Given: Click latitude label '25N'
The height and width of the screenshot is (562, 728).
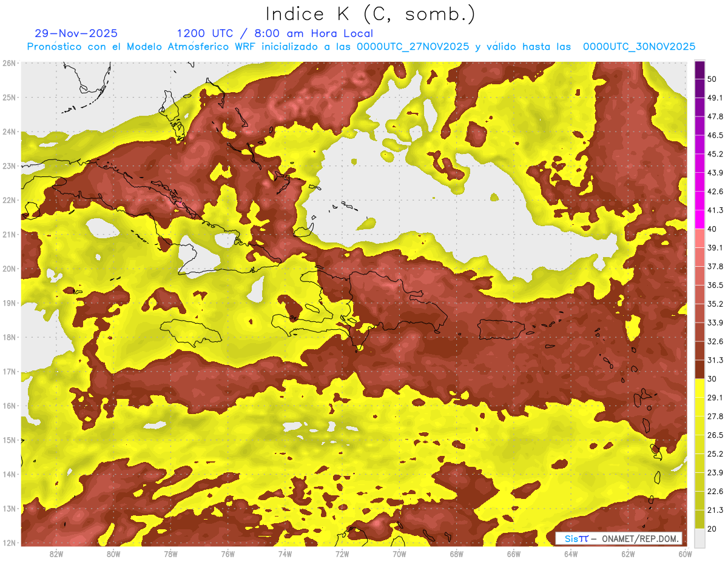Looking at the screenshot, I should point(9,98).
